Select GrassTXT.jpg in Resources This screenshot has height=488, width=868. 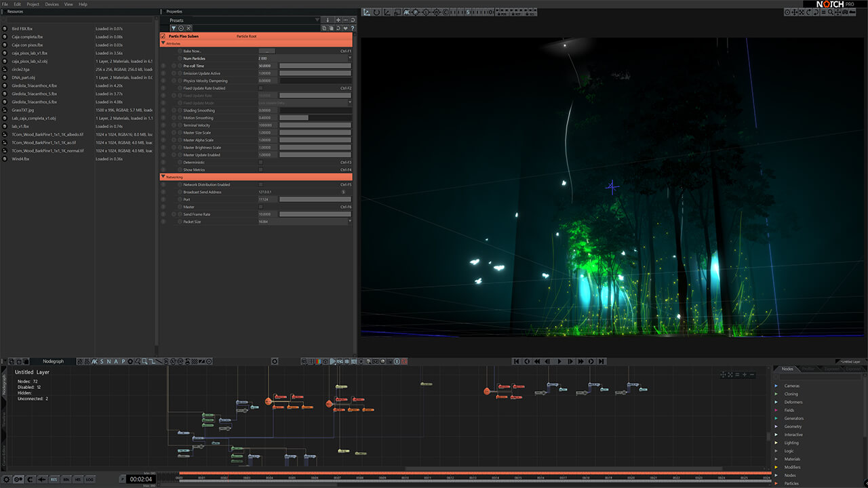point(23,110)
